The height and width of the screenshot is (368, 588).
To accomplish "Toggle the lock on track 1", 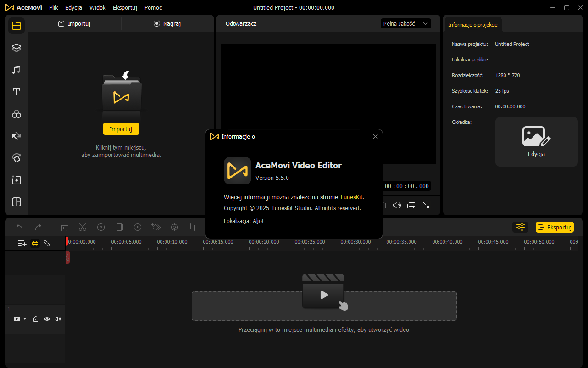I will coord(36,319).
